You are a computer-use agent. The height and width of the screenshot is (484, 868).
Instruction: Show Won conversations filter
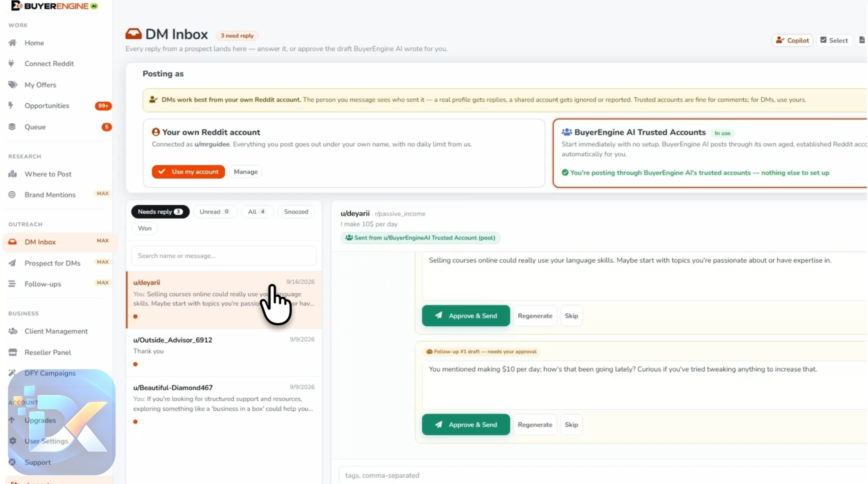click(144, 228)
